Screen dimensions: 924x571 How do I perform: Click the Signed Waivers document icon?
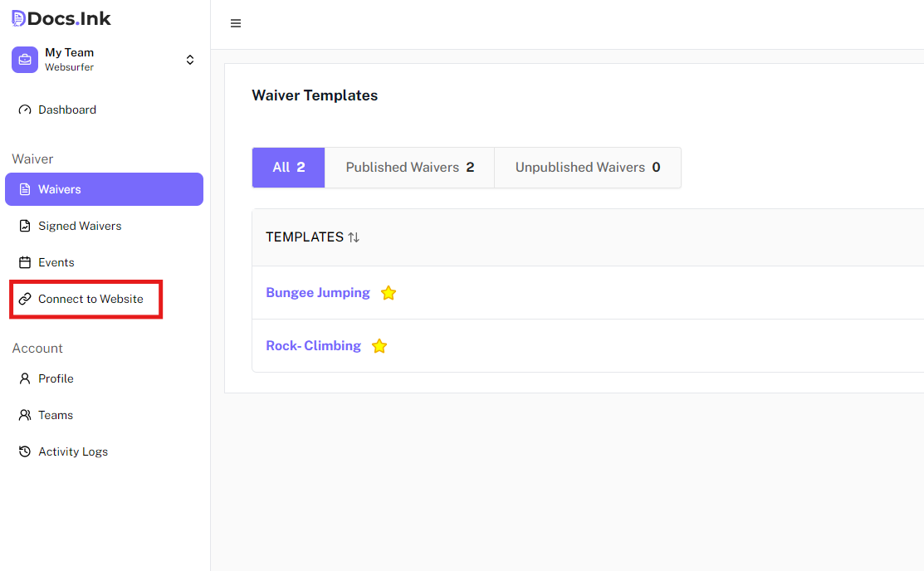click(x=25, y=226)
